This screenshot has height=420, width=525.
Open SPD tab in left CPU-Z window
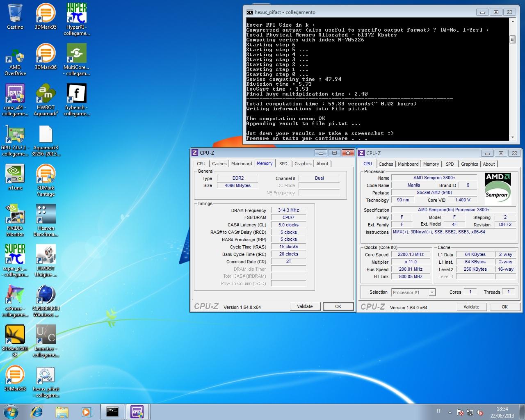click(x=283, y=164)
